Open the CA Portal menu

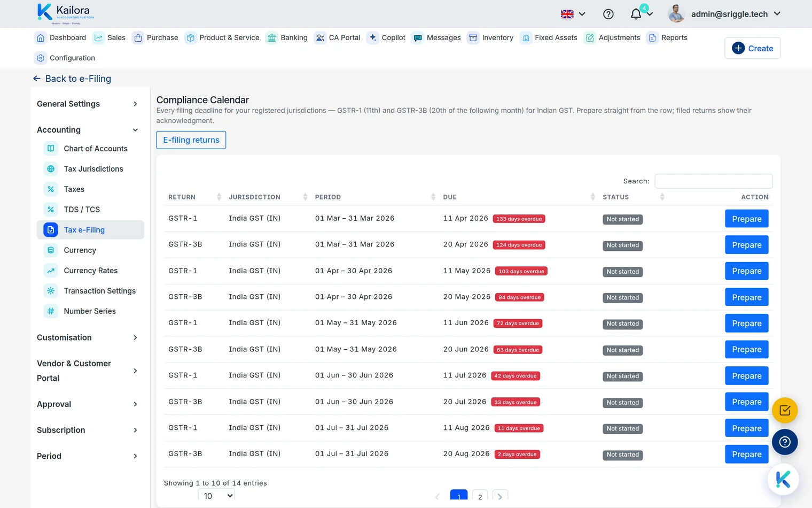(x=337, y=37)
